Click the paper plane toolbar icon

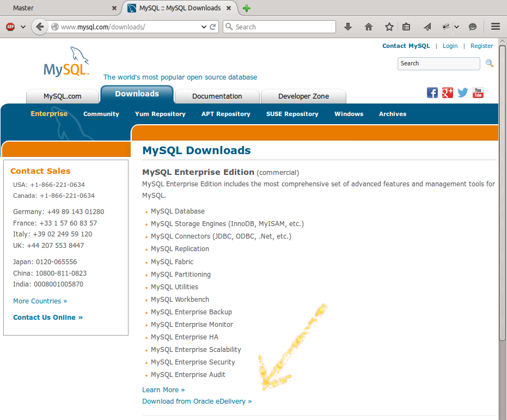[427, 27]
